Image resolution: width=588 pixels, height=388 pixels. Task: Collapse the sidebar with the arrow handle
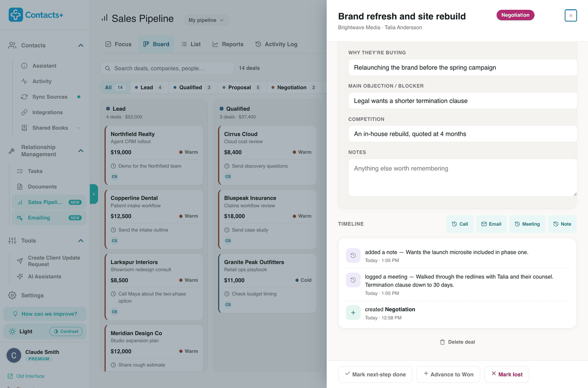pyautogui.click(x=94, y=194)
